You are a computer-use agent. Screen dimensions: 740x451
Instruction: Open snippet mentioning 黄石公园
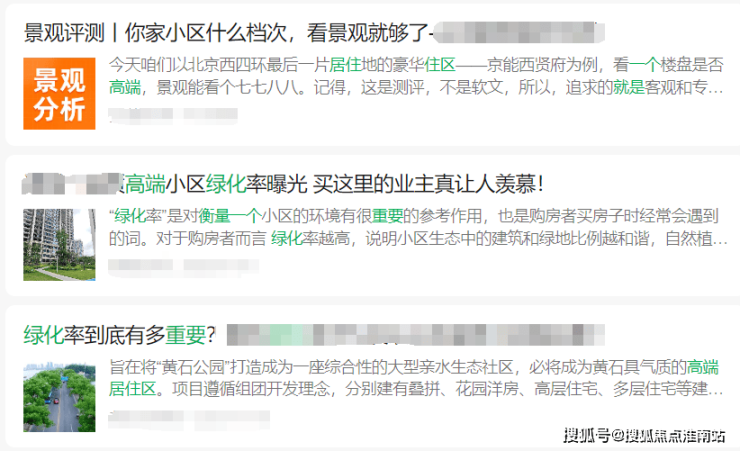tap(416, 378)
